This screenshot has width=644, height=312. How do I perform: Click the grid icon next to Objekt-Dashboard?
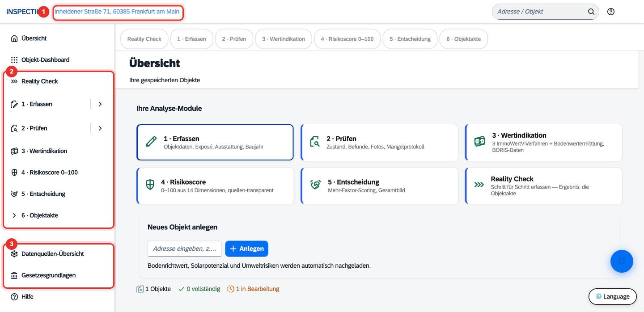[x=14, y=60]
